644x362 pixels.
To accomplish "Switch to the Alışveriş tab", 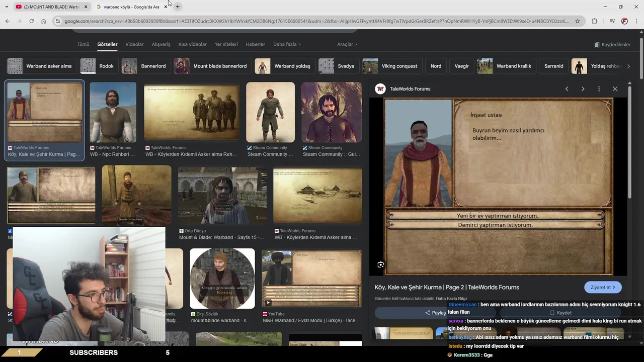I will pyautogui.click(x=161, y=44).
